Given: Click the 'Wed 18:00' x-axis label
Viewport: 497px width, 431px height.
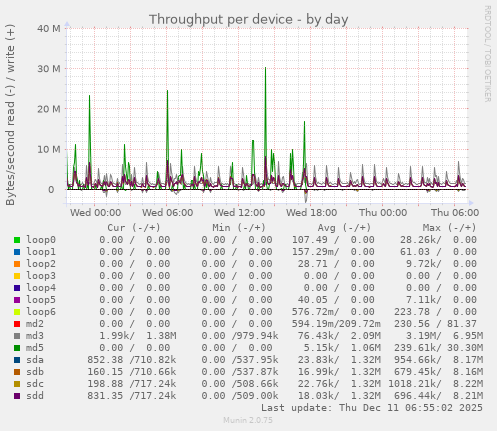Looking at the screenshot, I should click(x=312, y=213).
